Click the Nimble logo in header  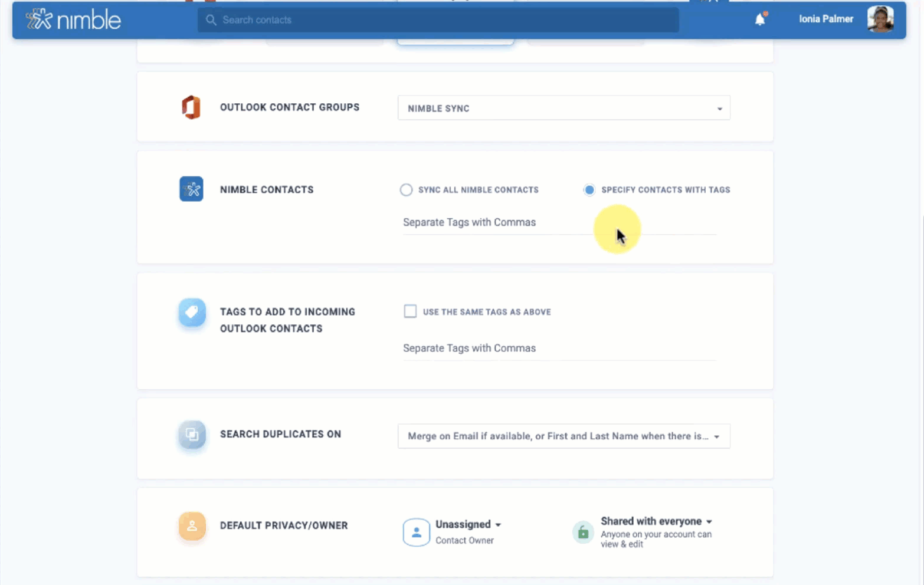[x=73, y=19]
